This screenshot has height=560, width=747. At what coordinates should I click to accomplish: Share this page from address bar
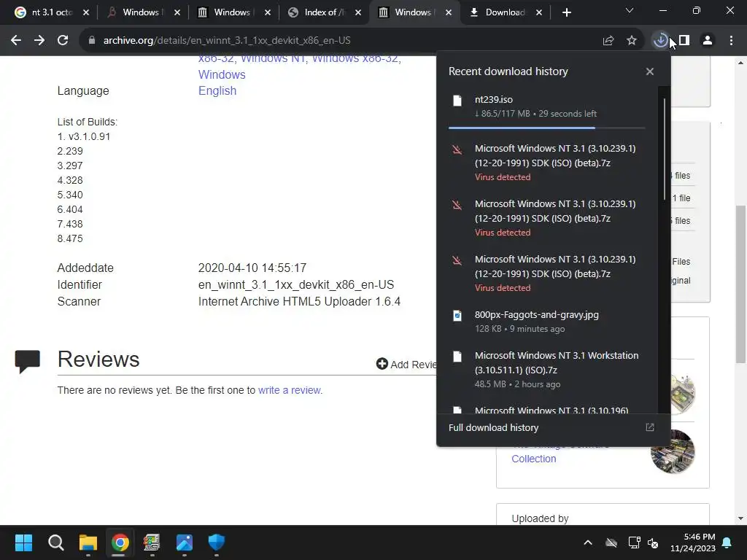[608, 41]
